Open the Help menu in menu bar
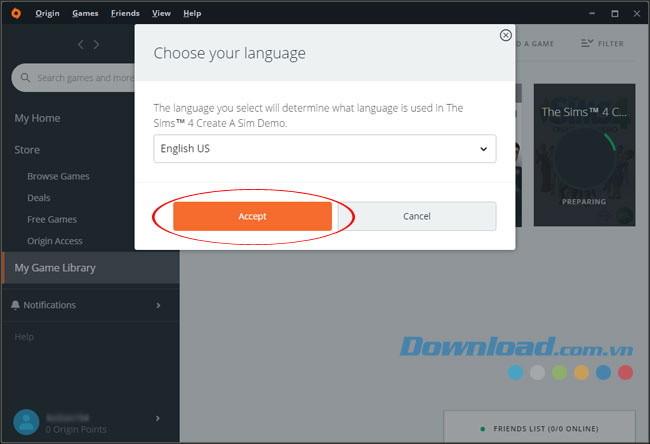 [192, 13]
